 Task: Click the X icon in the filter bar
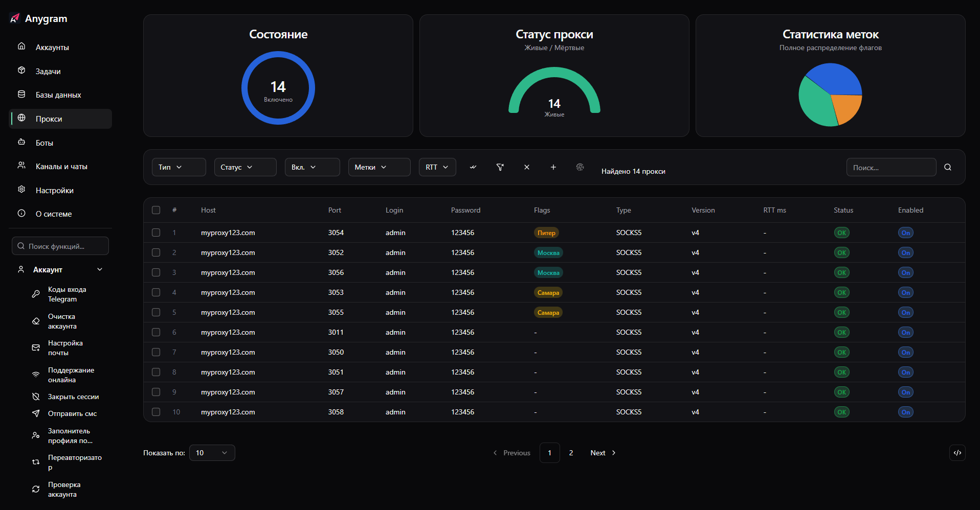pos(527,167)
